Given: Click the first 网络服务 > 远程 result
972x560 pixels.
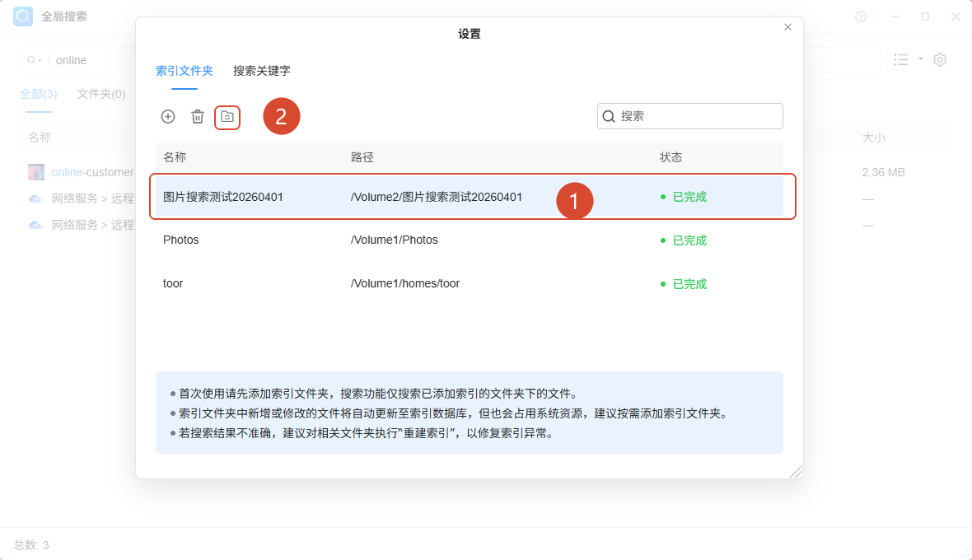Looking at the screenshot, I should pos(92,198).
